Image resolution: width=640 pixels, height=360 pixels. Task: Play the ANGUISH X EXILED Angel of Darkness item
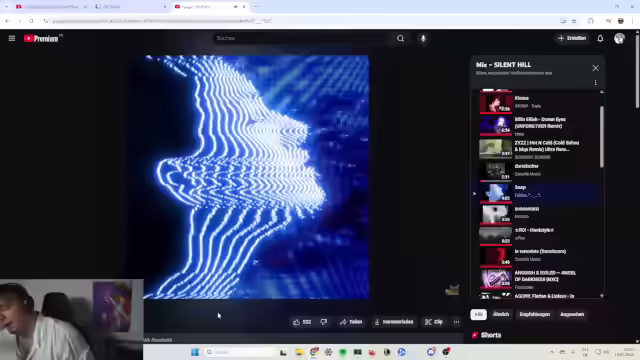coord(537,279)
